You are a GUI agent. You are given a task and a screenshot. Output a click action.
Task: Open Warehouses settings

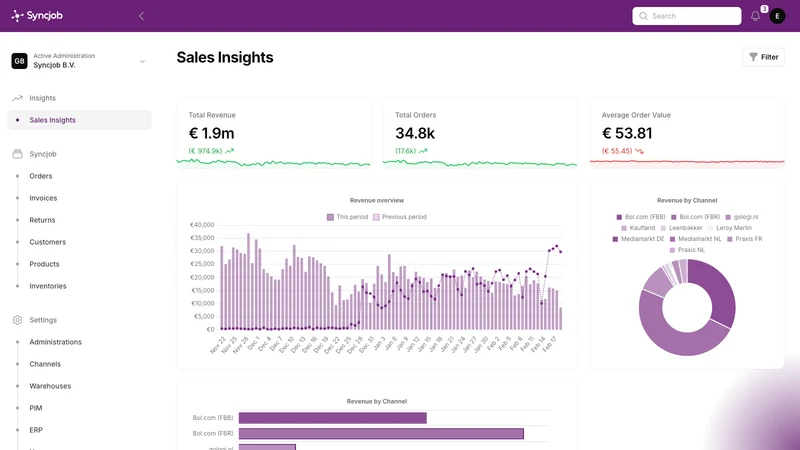(50, 386)
